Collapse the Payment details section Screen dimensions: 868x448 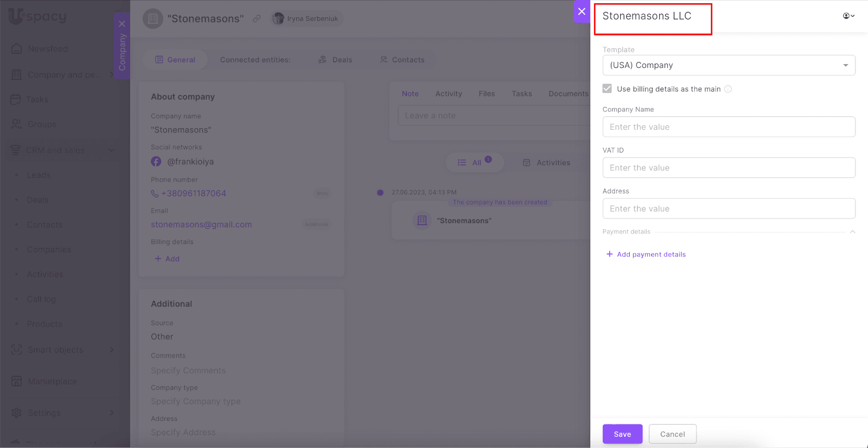852,232
